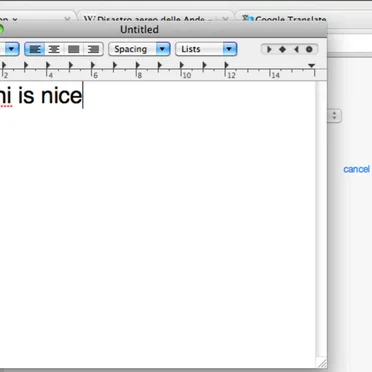Place cursor after the word nice
The image size is (372, 372).
point(83,96)
